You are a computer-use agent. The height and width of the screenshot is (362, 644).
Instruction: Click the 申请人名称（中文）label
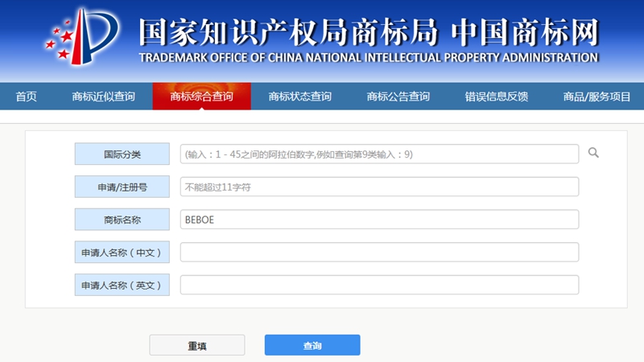pos(122,252)
